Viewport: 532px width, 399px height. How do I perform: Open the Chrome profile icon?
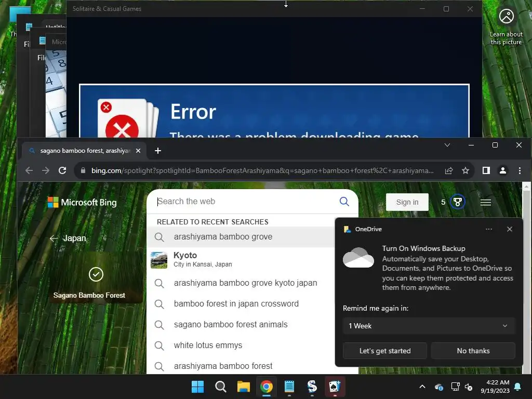pos(503,170)
